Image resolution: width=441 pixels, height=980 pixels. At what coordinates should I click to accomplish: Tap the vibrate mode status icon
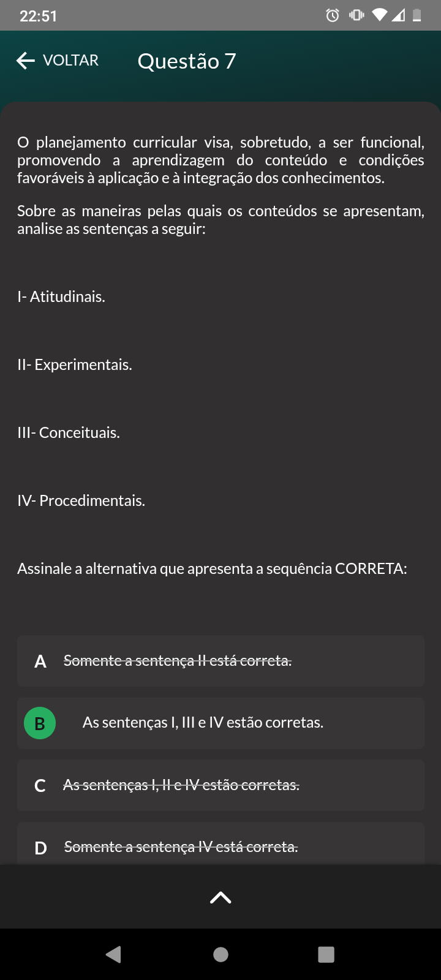[x=356, y=15]
